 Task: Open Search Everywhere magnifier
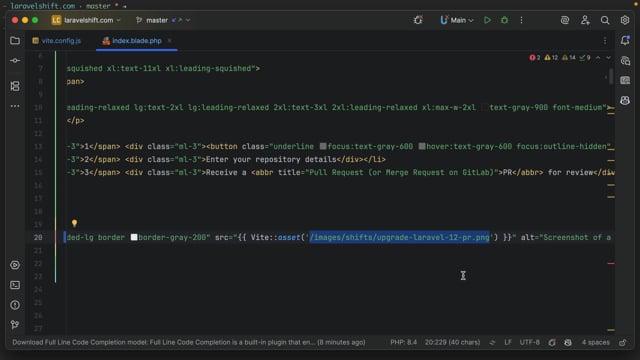click(605, 20)
